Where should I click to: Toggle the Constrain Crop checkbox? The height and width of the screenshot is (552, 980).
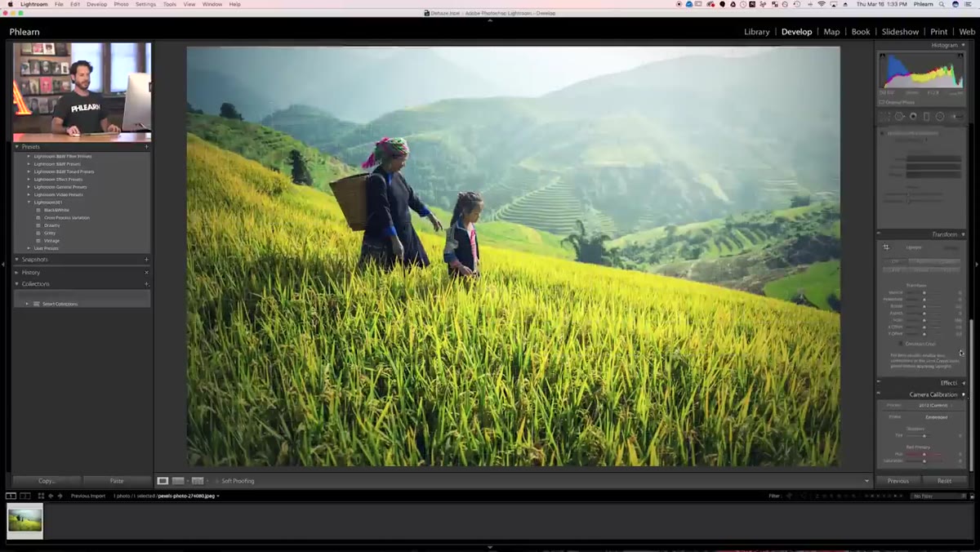click(901, 344)
